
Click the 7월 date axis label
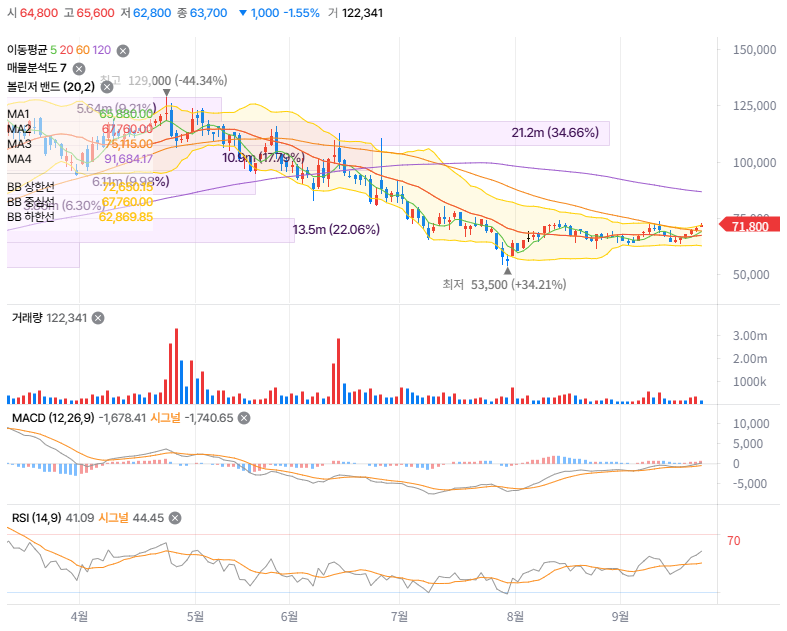[x=400, y=616]
